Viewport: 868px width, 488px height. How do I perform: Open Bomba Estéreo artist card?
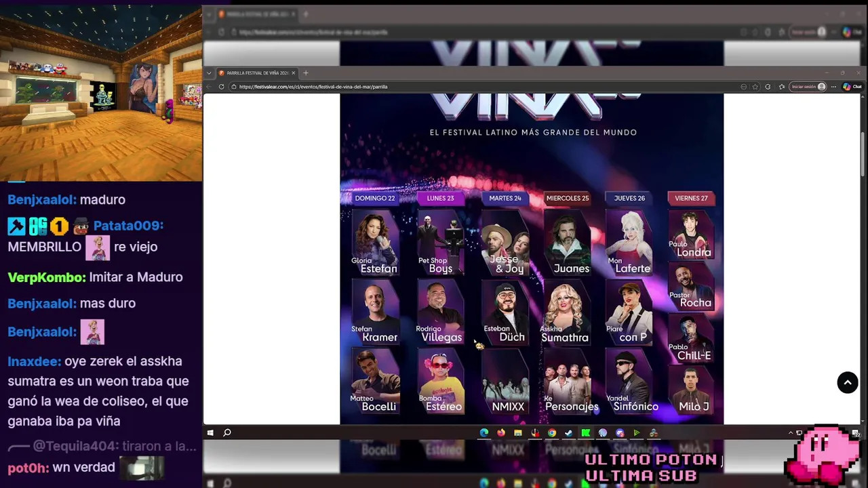click(441, 381)
